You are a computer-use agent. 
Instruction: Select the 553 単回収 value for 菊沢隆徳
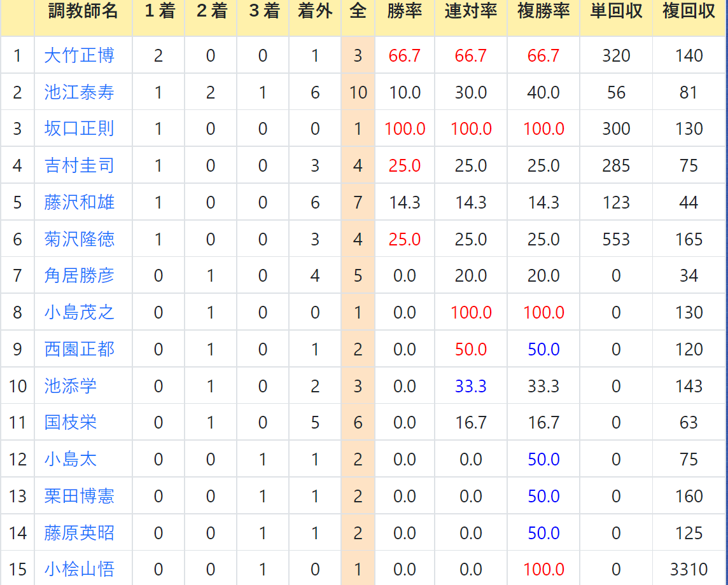pos(616,239)
